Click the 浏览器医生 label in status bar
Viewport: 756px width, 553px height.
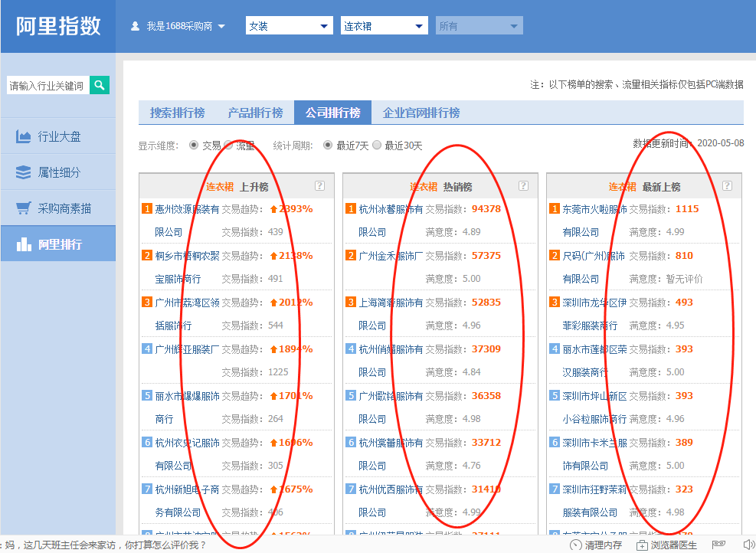[x=673, y=545]
